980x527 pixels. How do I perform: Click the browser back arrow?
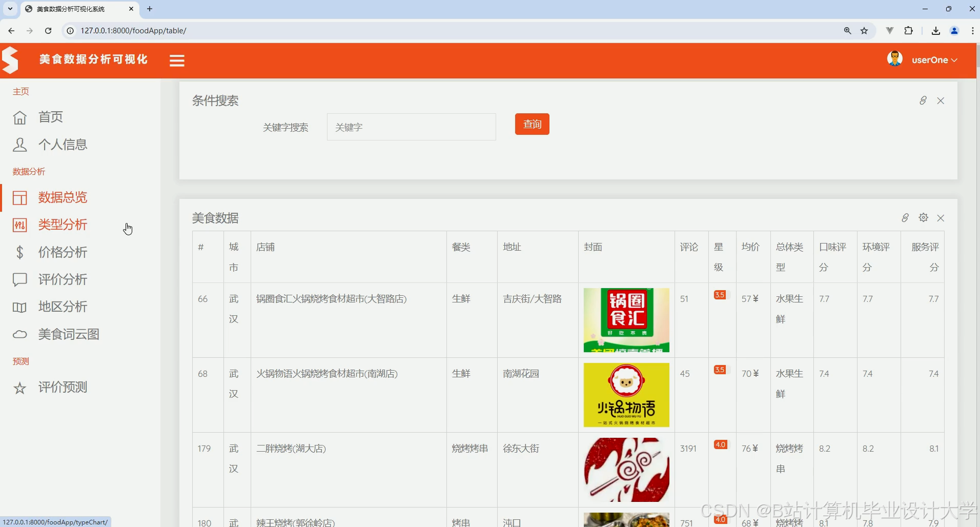11,31
